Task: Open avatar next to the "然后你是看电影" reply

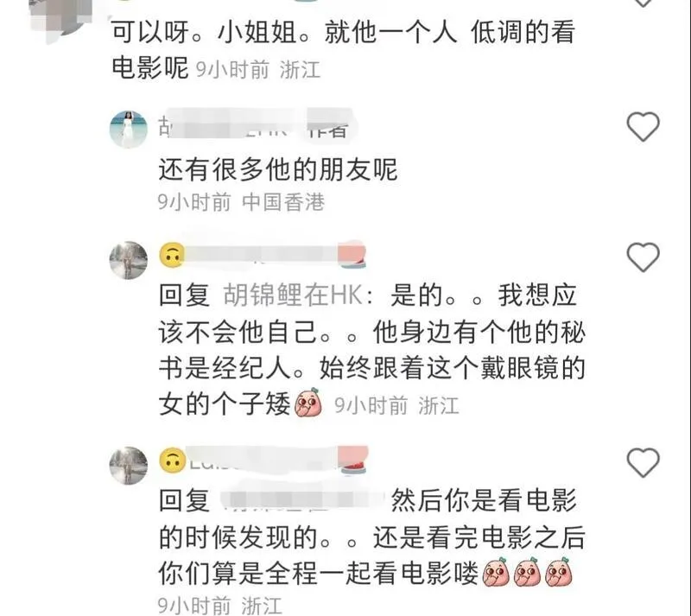Action: point(128,466)
